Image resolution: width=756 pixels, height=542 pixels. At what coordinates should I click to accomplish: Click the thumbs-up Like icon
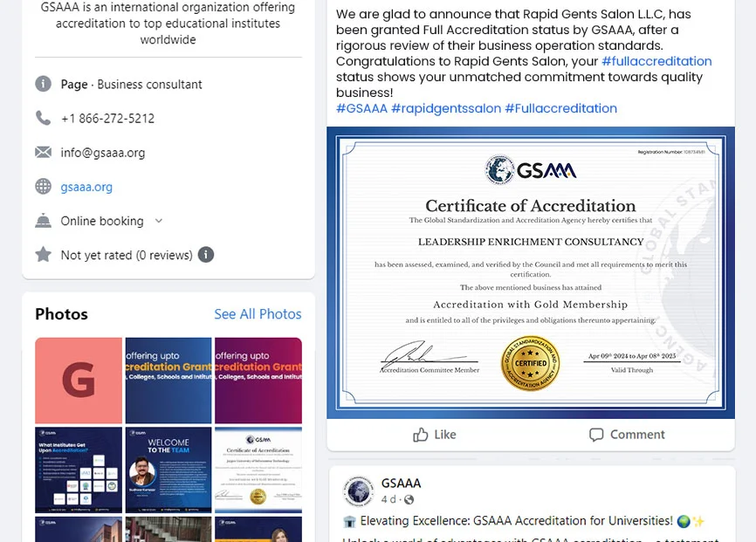click(421, 435)
